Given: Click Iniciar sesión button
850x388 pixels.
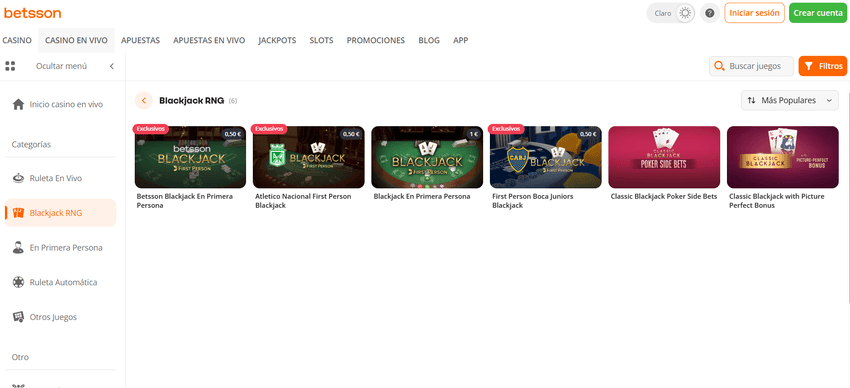Looking at the screenshot, I should pyautogui.click(x=754, y=13).
